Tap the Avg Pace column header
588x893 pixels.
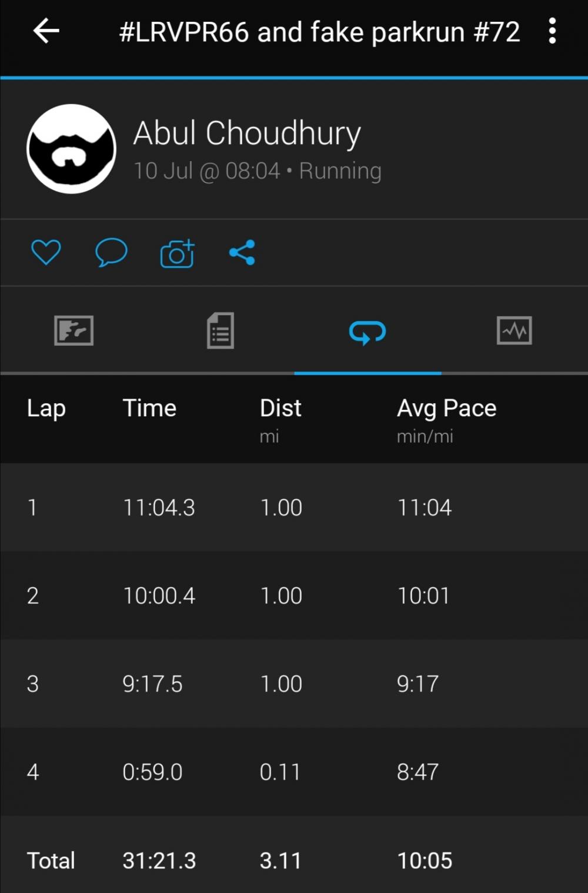coord(447,408)
